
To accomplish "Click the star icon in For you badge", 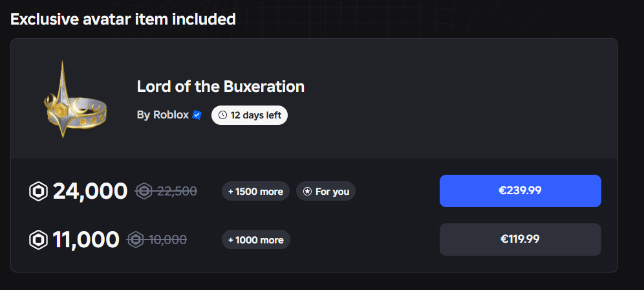I will point(307,192).
